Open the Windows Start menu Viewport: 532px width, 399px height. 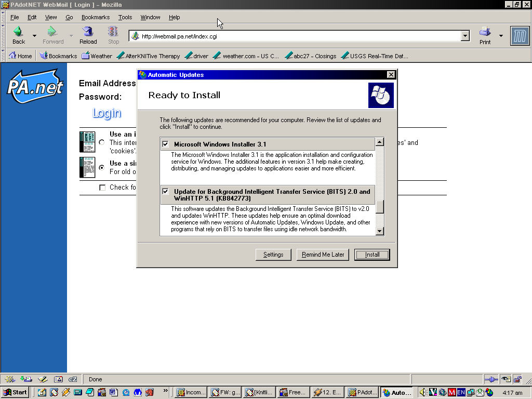point(15,393)
